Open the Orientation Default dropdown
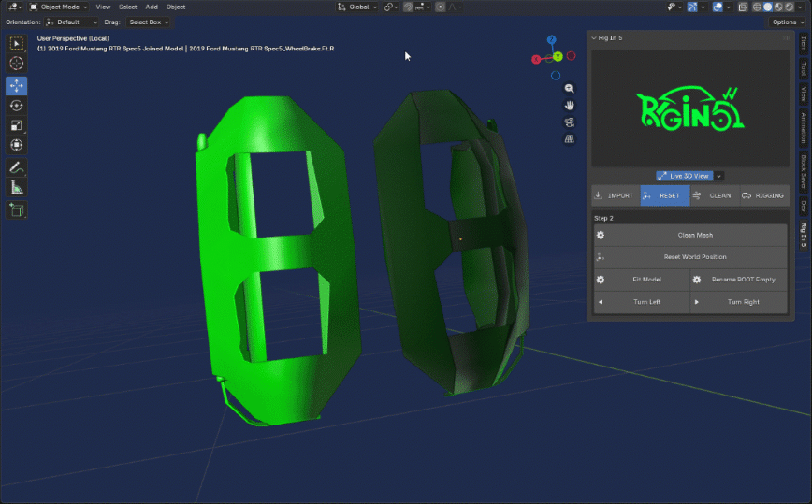 click(x=71, y=22)
